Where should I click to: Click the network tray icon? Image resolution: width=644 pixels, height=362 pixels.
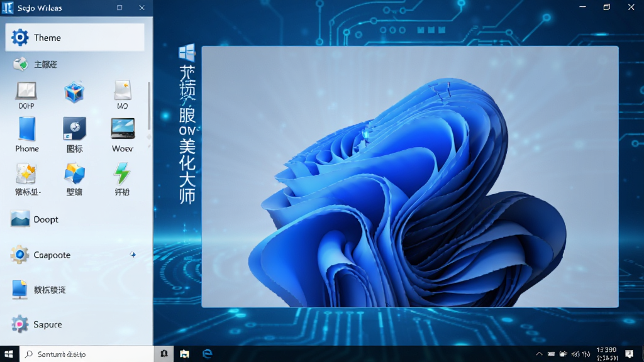click(563, 354)
